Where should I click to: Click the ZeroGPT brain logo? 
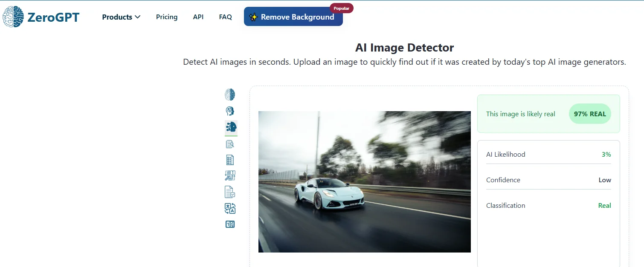[13, 17]
